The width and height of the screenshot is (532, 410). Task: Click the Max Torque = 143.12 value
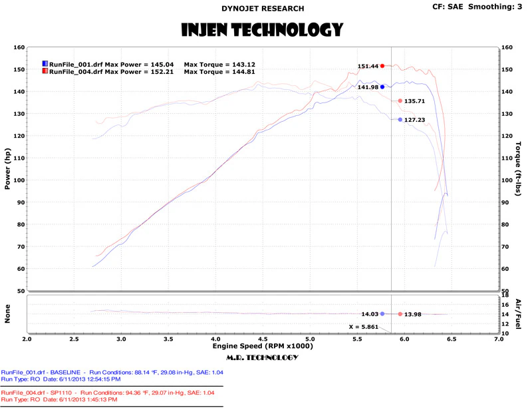[219, 65]
